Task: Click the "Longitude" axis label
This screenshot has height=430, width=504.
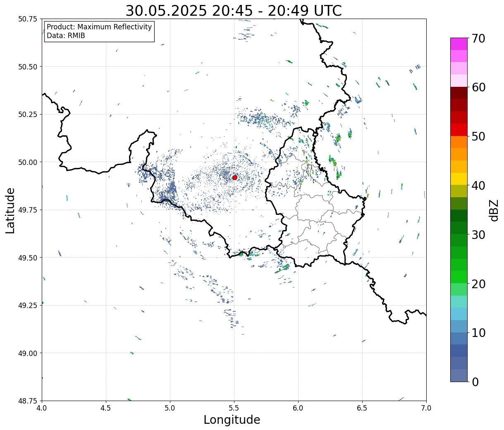Action: [x=232, y=420]
